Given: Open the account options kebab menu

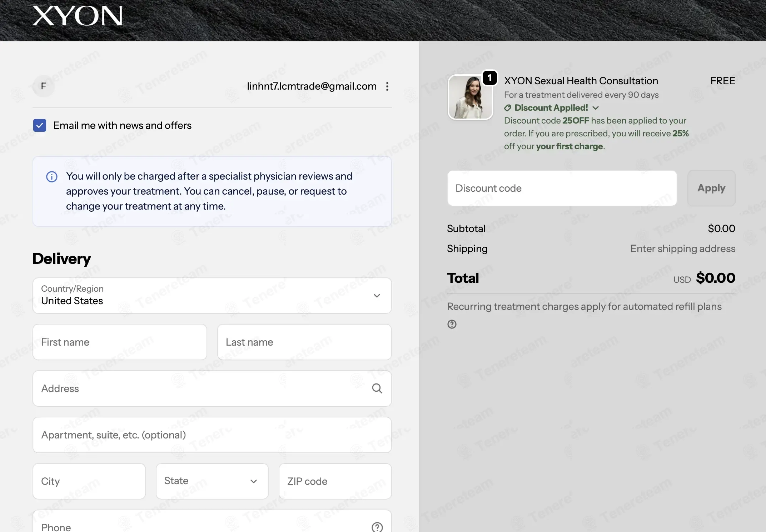Looking at the screenshot, I should click(387, 86).
